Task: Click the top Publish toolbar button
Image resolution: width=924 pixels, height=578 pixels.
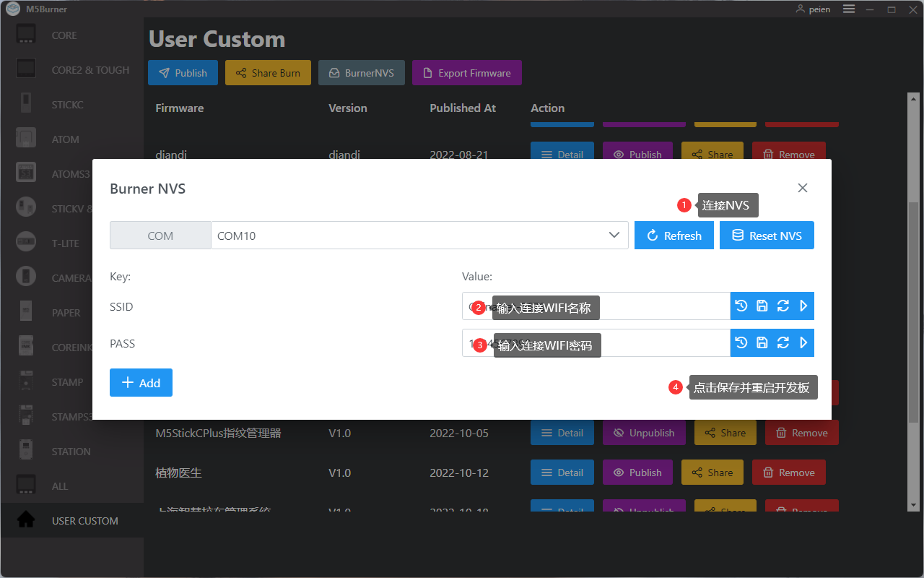Action: point(183,73)
